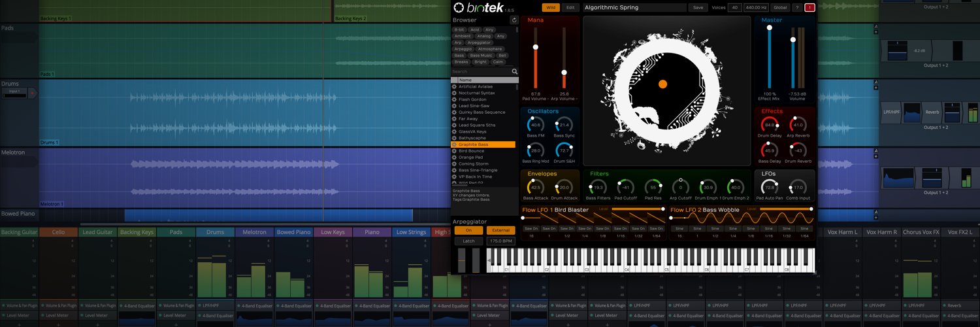Click the Arp Cutoff filter knob
The width and height of the screenshot is (980, 327).
680,187
